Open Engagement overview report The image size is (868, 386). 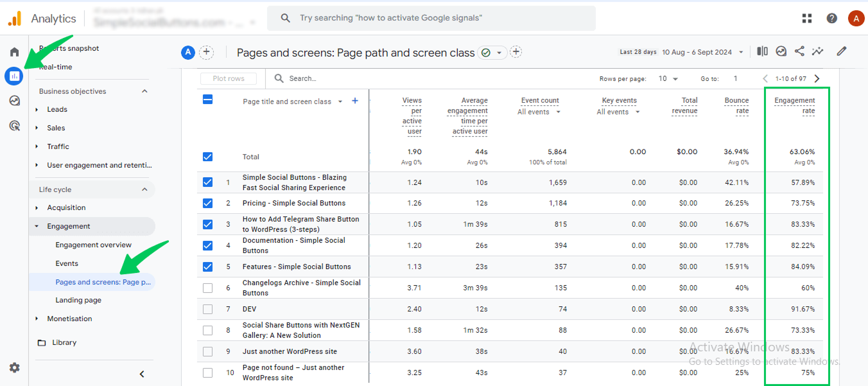pyautogui.click(x=93, y=245)
